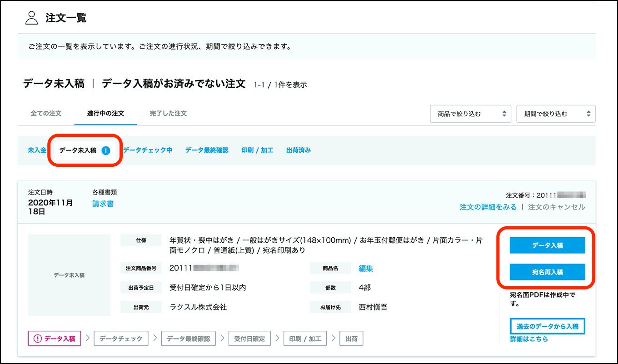Filter by データ最終確認 status
618x364 pixels.
pos(207,150)
